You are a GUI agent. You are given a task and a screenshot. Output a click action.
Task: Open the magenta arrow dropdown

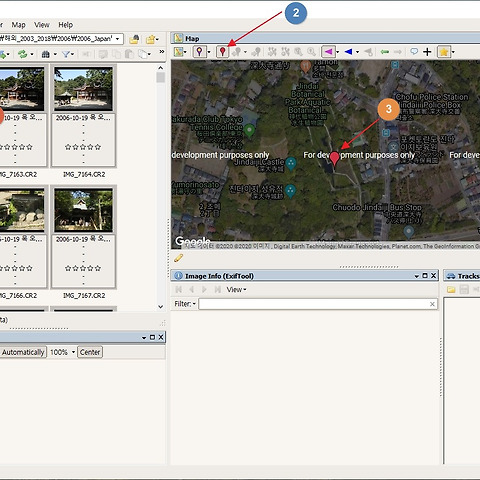tap(338, 52)
